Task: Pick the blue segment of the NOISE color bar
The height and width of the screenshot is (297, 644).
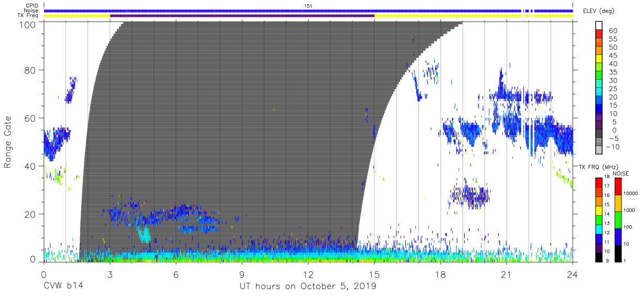Action: [617, 236]
